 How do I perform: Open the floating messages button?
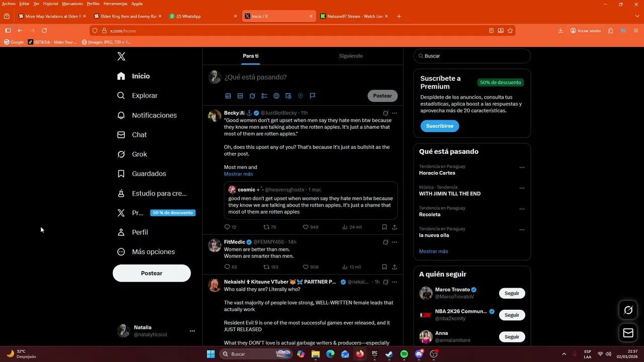(x=628, y=333)
